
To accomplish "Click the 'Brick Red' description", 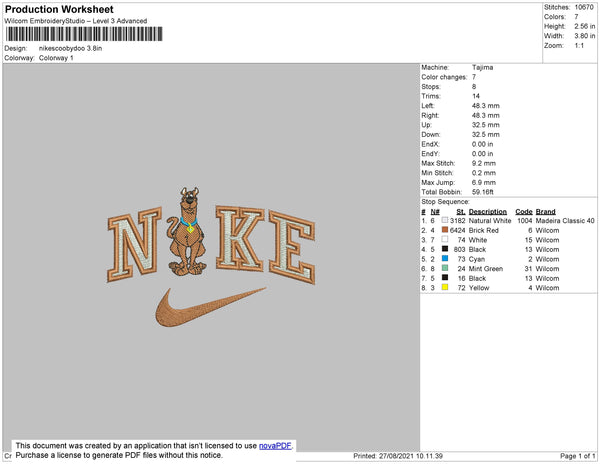I will (x=484, y=230).
